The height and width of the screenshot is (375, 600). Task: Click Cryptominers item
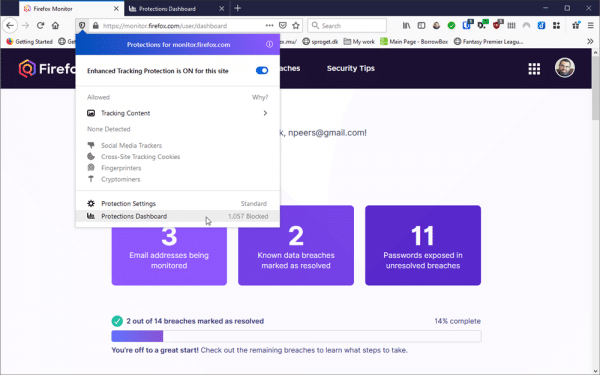[x=114, y=179]
